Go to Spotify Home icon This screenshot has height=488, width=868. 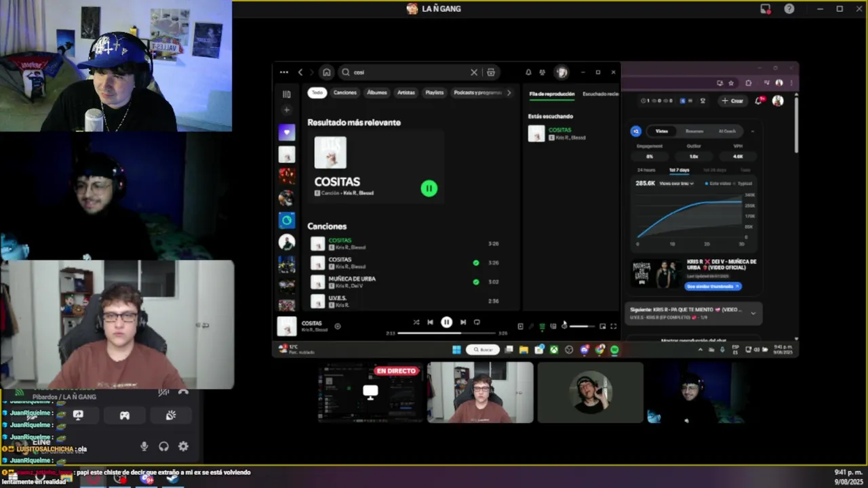click(x=327, y=73)
